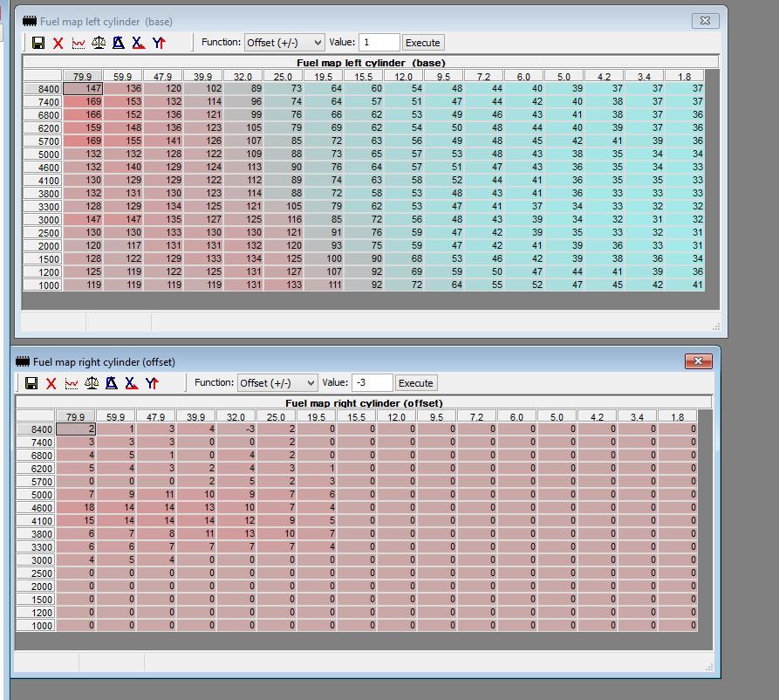
Task: Select 5700 row header in left cylinder map
Action: 43,141
